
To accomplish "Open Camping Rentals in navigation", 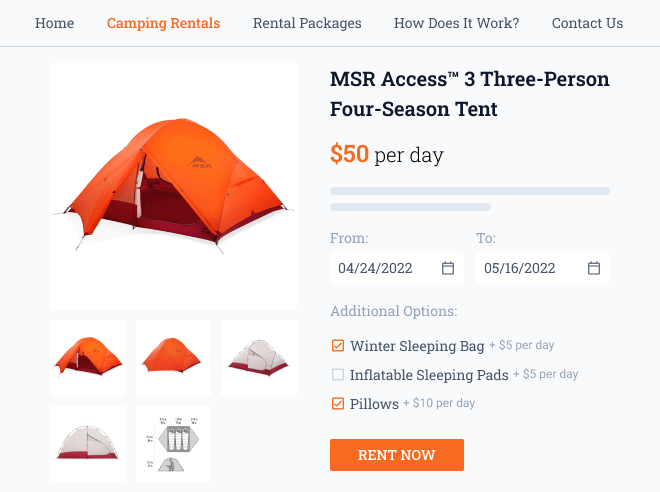I will (163, 23).
